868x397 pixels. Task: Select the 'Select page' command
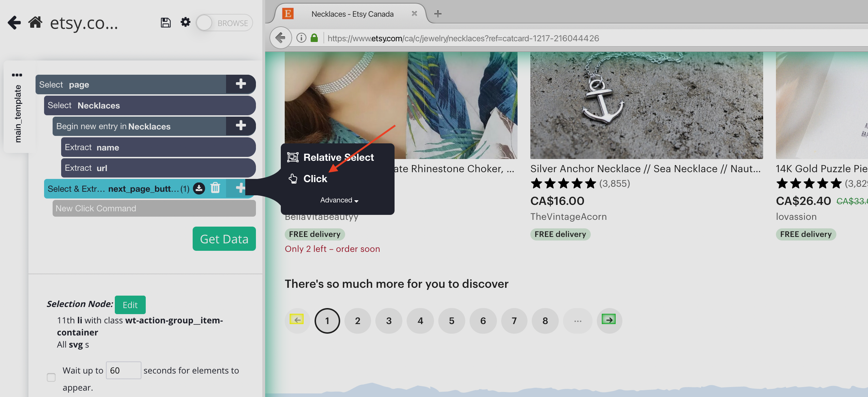(x=131, y=84)
